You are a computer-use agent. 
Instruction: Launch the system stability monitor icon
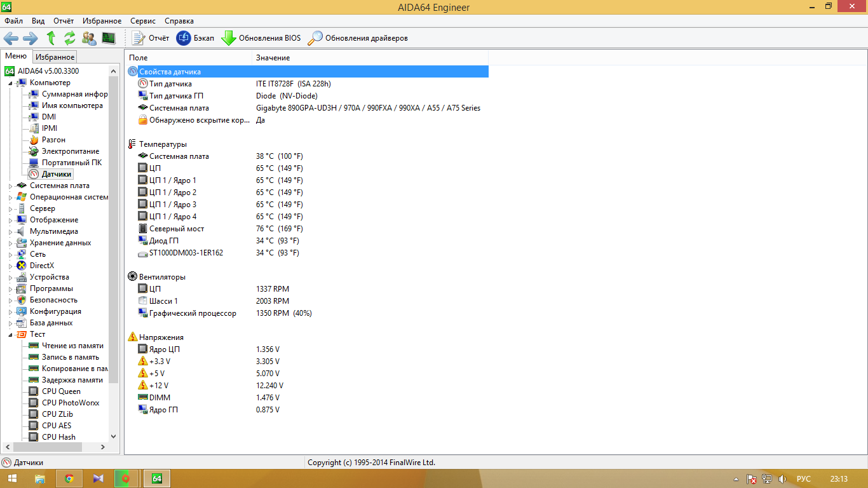pyautogui.click(x=109, y=38)
